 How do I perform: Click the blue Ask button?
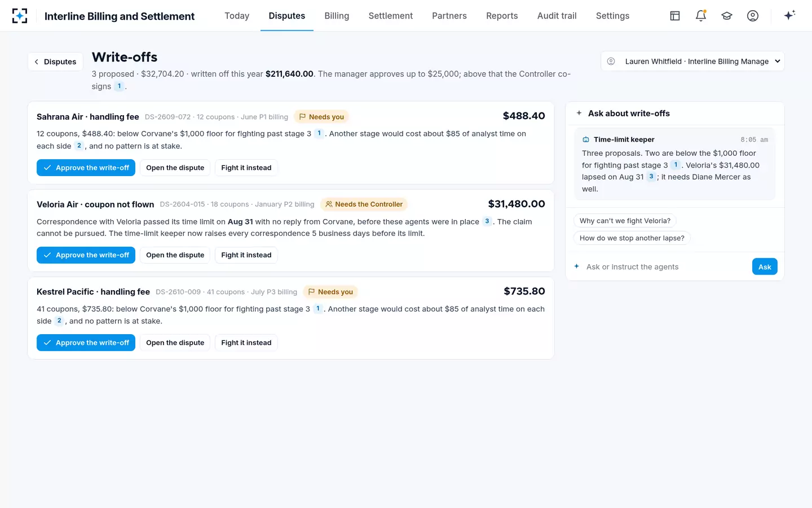tap(765, 267)
